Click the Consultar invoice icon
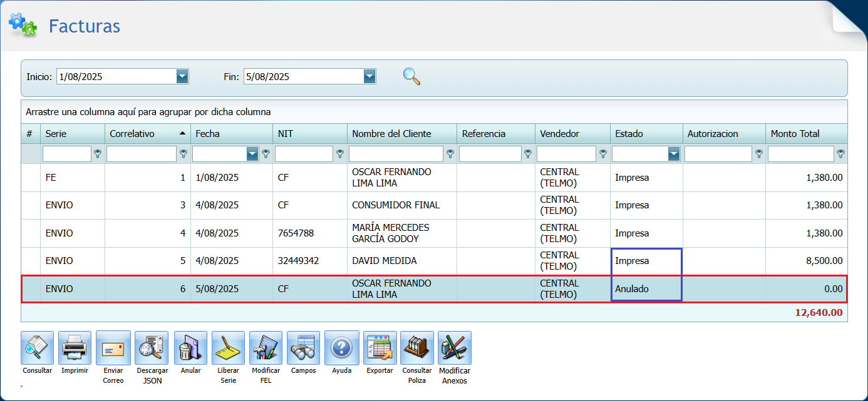 (37, 348)
